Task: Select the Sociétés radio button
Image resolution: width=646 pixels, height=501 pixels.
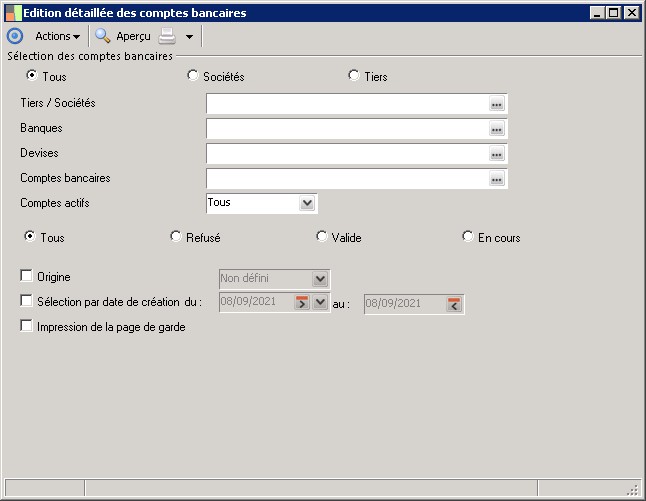Action: click(x=193, y=76)
